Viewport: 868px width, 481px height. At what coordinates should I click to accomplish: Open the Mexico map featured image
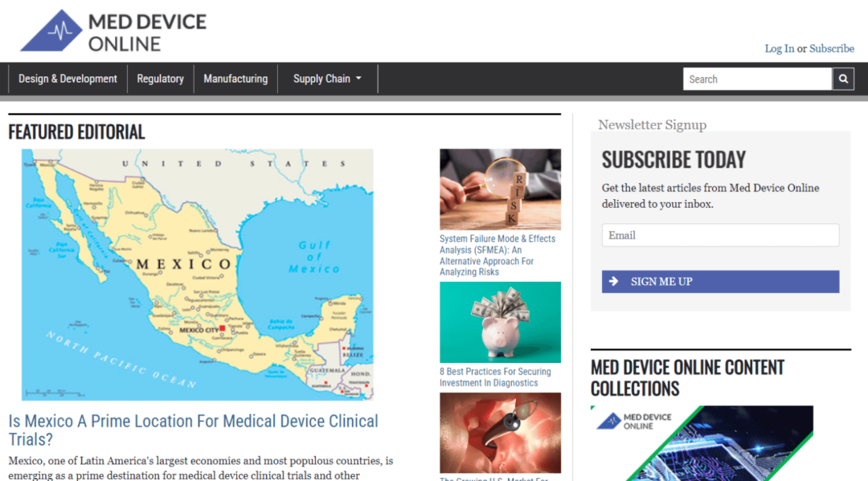pos(198,274)
